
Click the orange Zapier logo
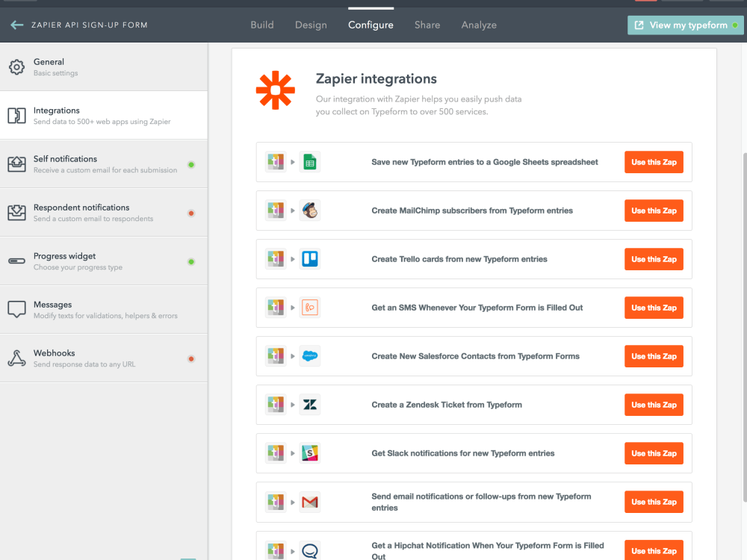[x=276, y=90]
